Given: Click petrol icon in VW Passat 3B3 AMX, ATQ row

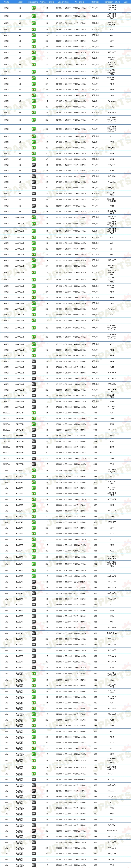Looking at the screenshot, I should pyautogui.click(x=34, y=576).
